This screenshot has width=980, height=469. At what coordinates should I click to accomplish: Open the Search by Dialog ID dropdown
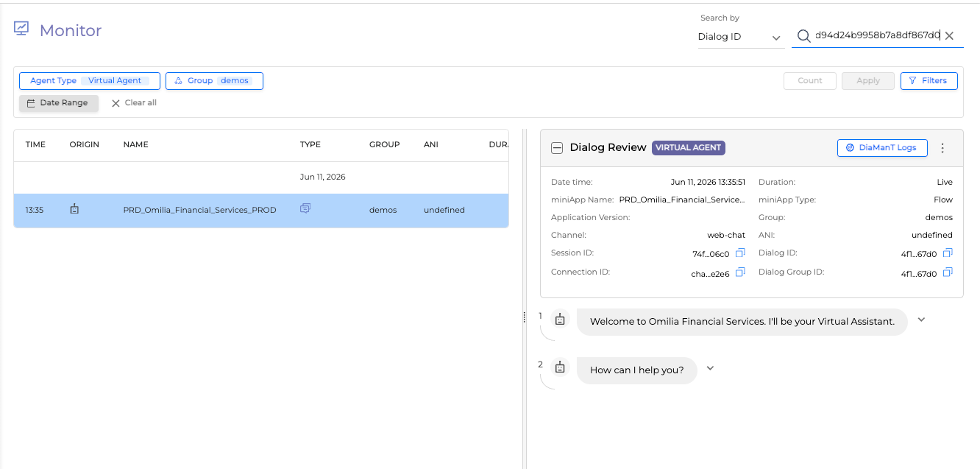tap(740, 37)
